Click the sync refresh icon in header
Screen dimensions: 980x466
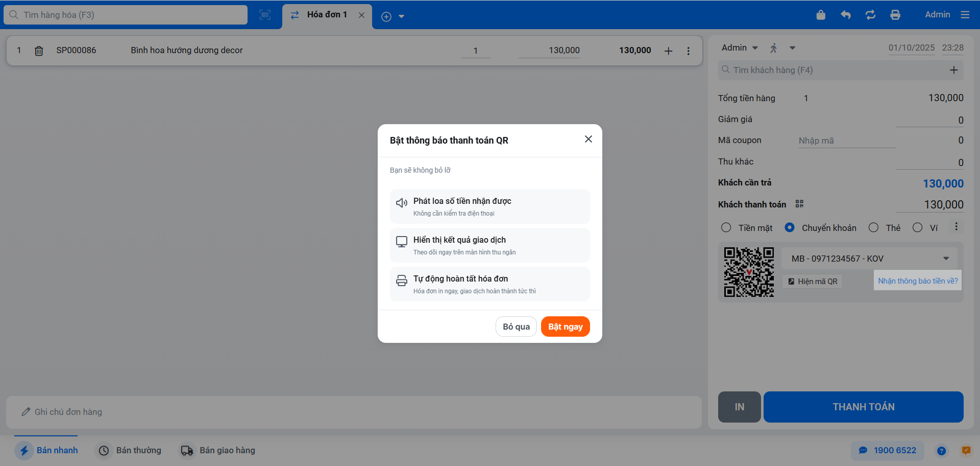click(x=871, y=15)
